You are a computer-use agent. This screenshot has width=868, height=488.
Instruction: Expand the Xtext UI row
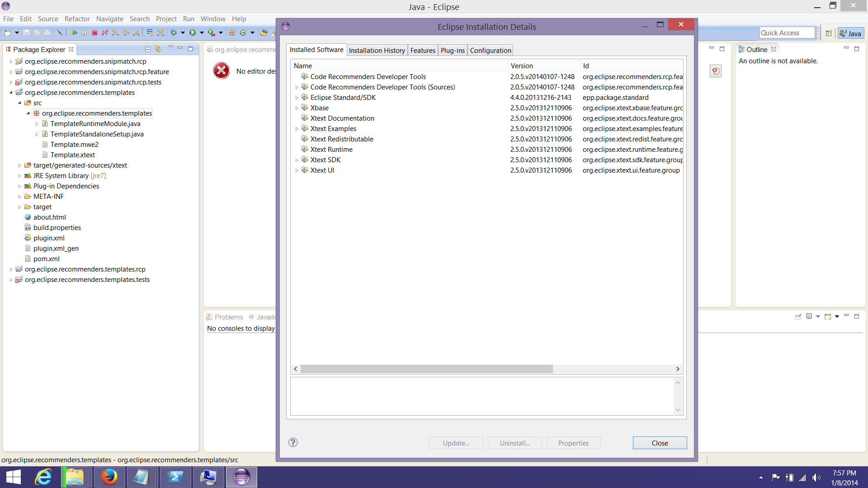point(297,170)
